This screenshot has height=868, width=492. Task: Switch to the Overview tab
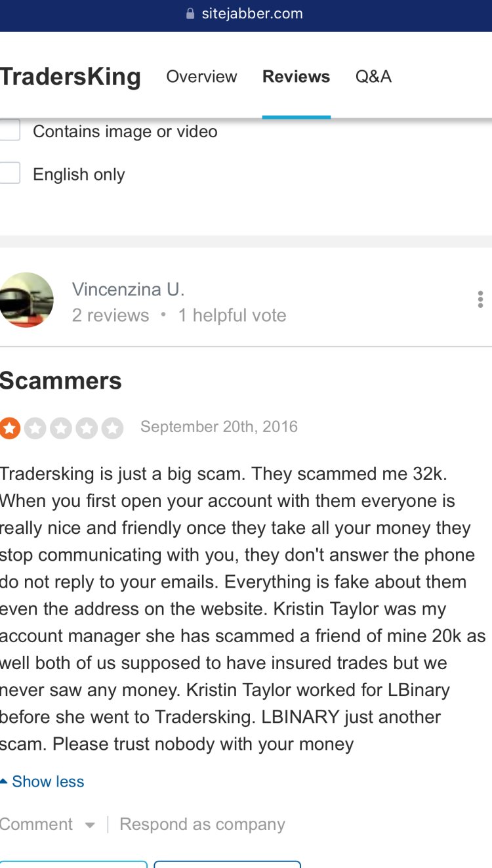[x=201, y=77]
